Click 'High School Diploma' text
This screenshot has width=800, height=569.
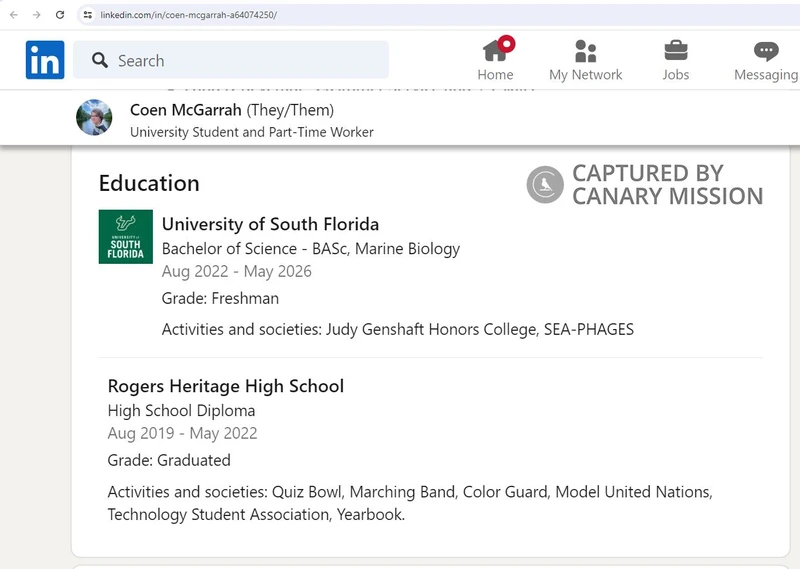coord(181,411)
